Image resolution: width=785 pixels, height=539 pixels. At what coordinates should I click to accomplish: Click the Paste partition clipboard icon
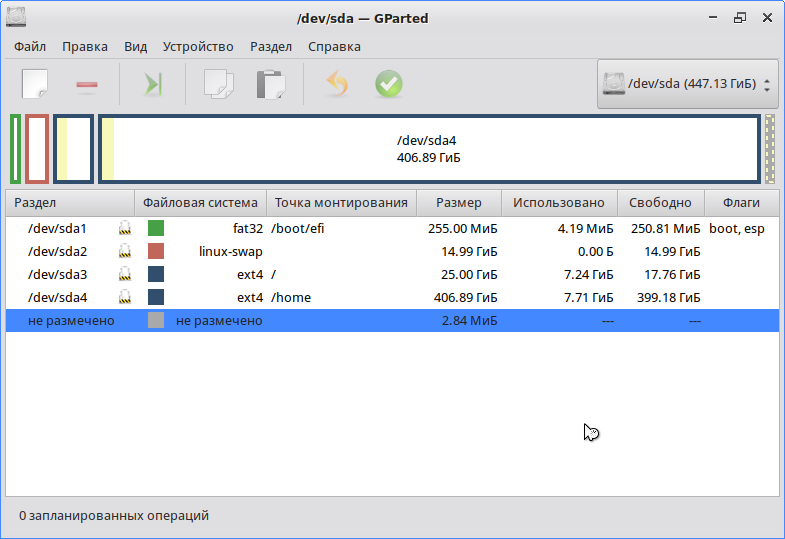click(x=271, y=84)
